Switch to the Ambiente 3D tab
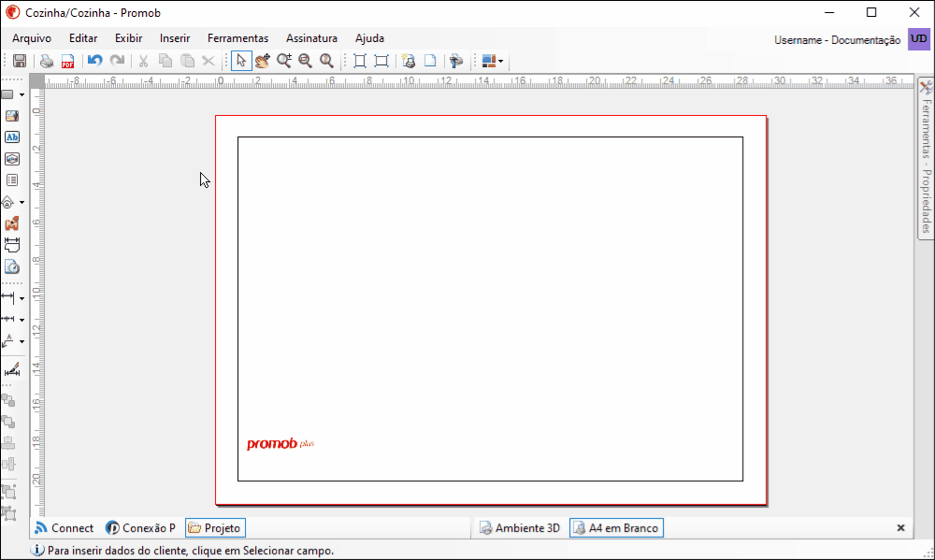This screenshot has width=935, height=560. [520, 528]
